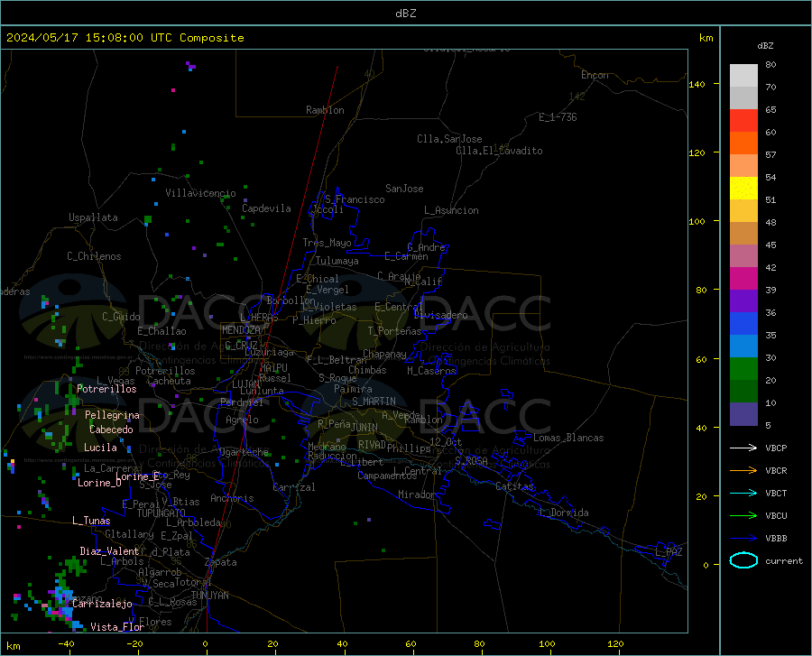Click the Potrerillos highlighted label

(106, 389)
